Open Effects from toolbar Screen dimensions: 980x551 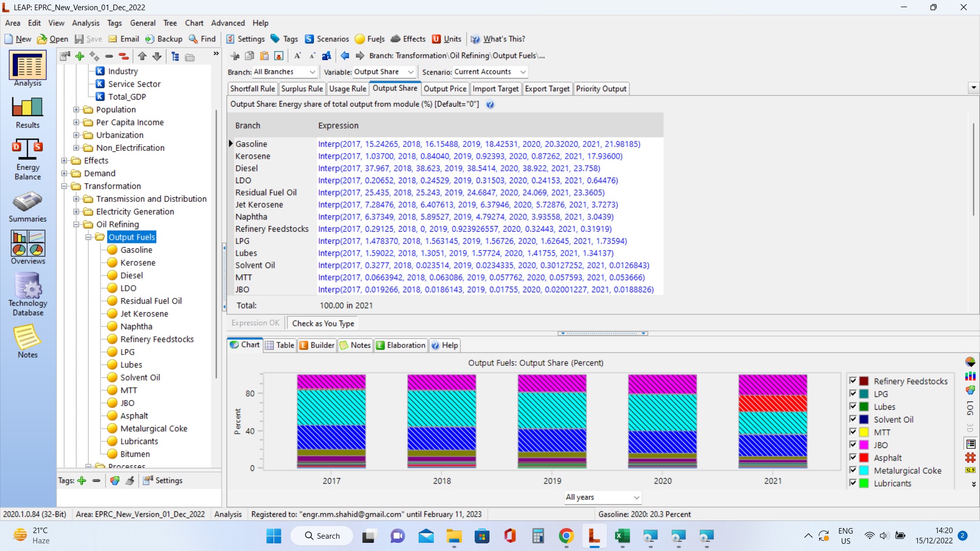408,39
